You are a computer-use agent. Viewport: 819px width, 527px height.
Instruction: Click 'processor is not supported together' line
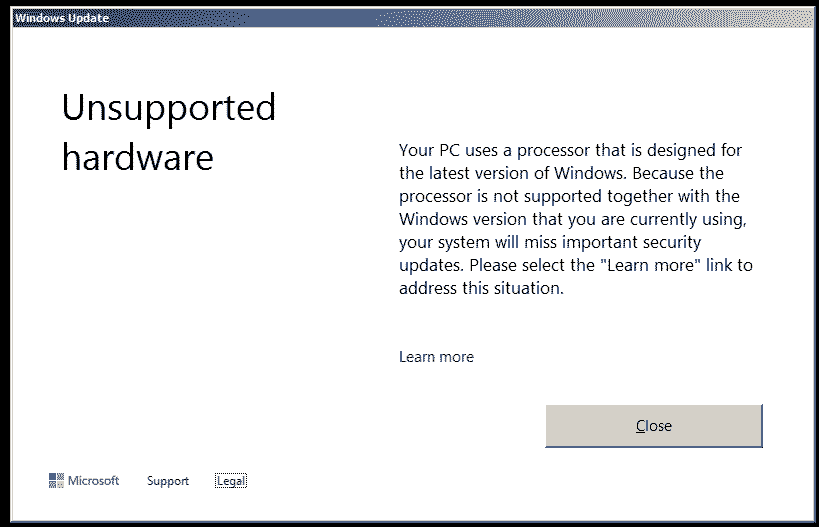568,197
